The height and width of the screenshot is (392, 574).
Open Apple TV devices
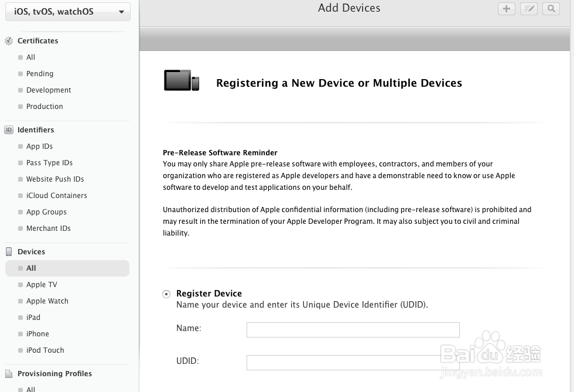click(x=42, y=285)
